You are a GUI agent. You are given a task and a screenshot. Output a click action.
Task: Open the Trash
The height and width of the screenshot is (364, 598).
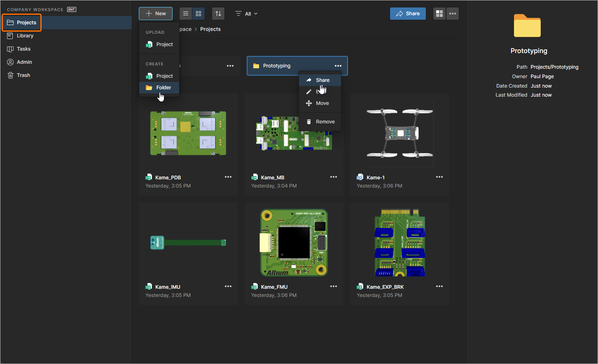pos(23,75)
